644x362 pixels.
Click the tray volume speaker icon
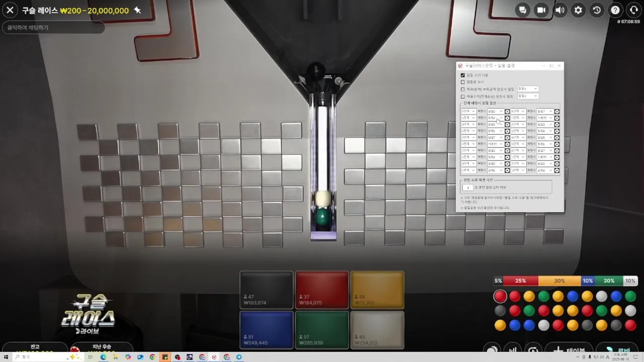pyautogui.click(x=602, y=357)
